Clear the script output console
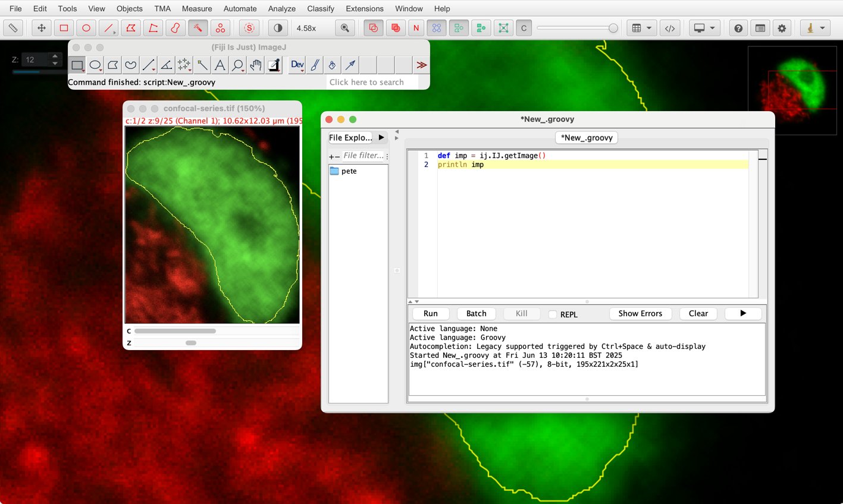Image resolution: width=843 pixels, height=504 pixels. 698,313
